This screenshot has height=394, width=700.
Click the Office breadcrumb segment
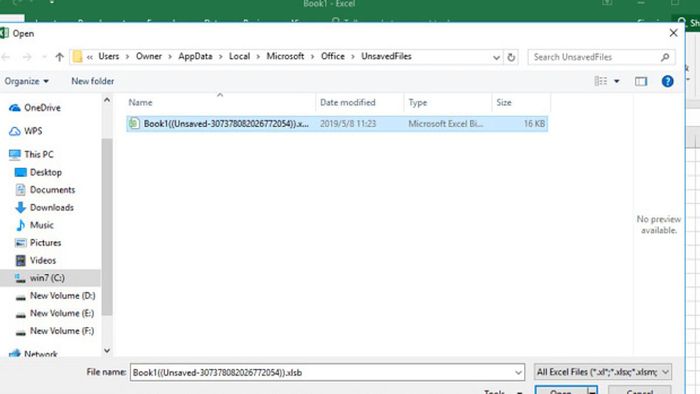coord(333,56)
